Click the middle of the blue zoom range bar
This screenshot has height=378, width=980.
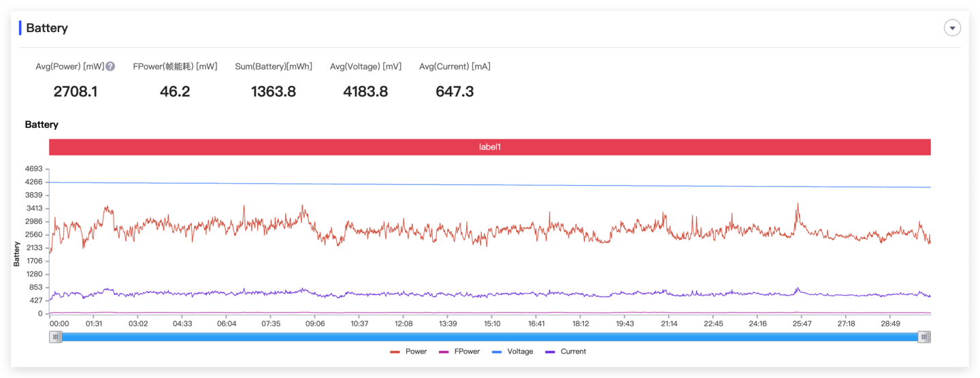[490, 336]
